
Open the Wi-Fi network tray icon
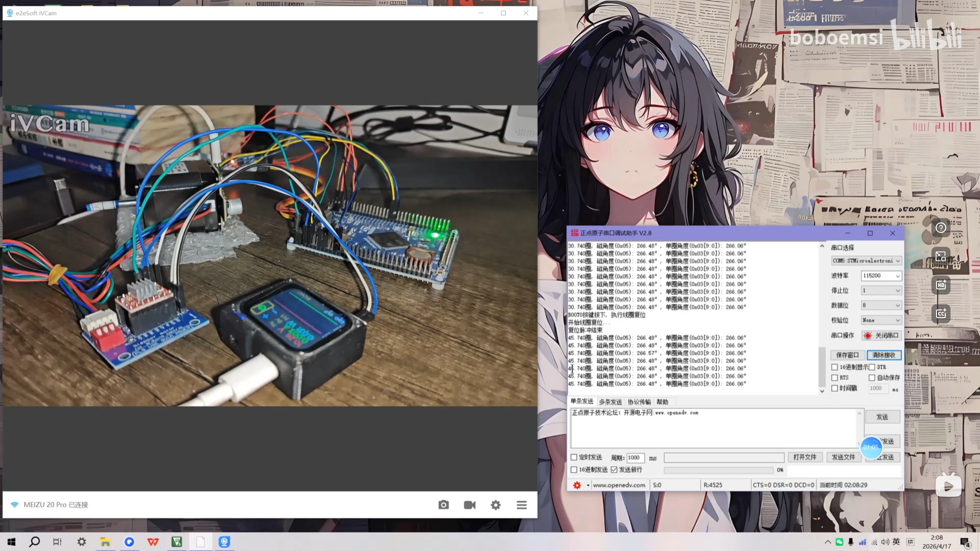874,542
